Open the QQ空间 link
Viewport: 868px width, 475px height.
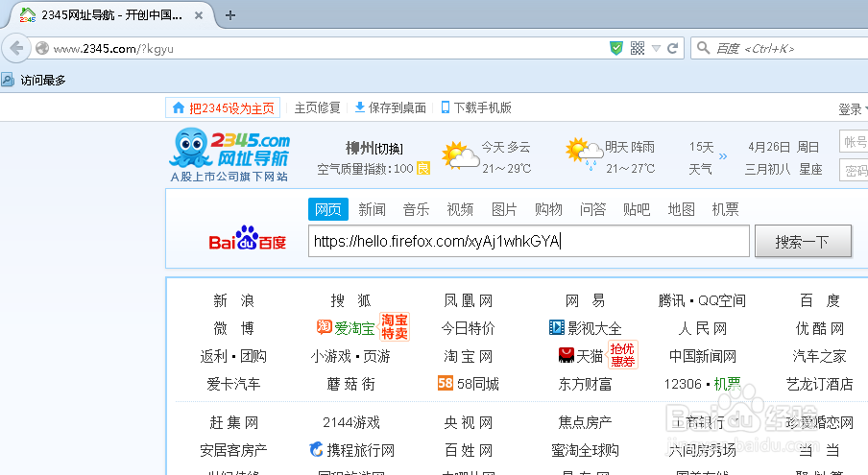click(x=722, y=300)
